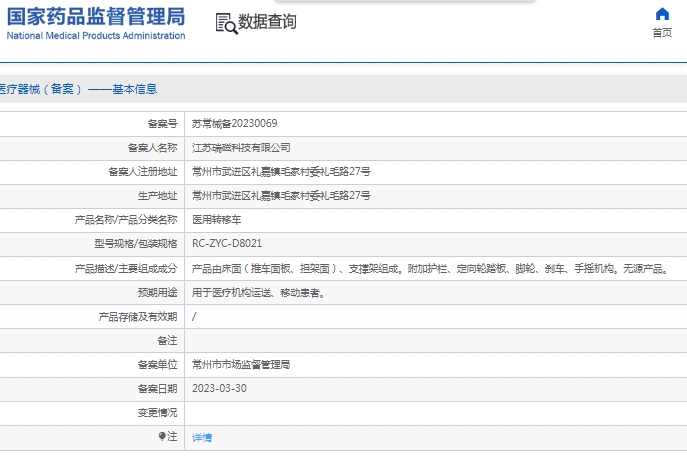Image resolution: width=687 pixels, height=458 pixels.
Task: Click the 备案人注册地址 field label
Action: [x=143, y=172]
